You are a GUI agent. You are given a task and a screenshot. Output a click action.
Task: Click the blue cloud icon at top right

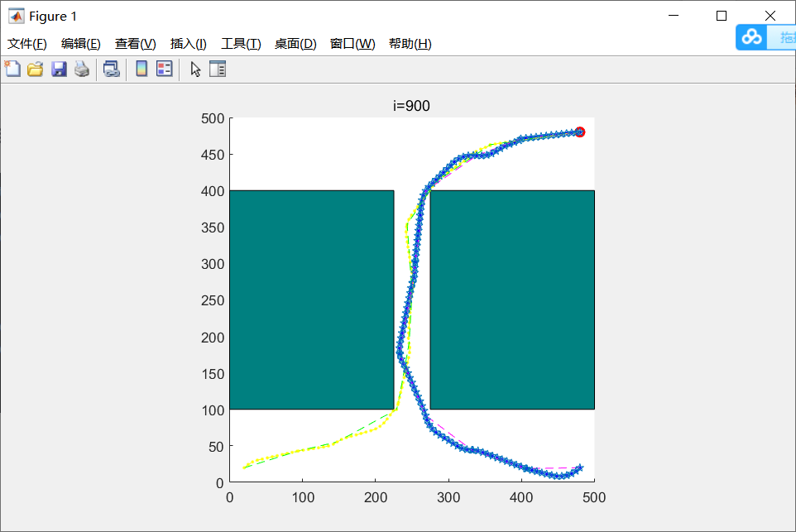(x=751, y=37)
